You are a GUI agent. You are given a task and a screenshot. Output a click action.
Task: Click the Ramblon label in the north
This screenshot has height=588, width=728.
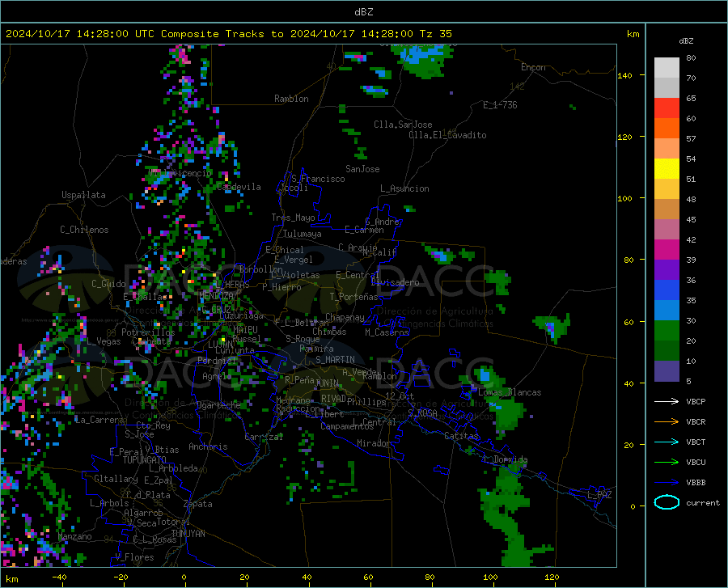point(291,99)
